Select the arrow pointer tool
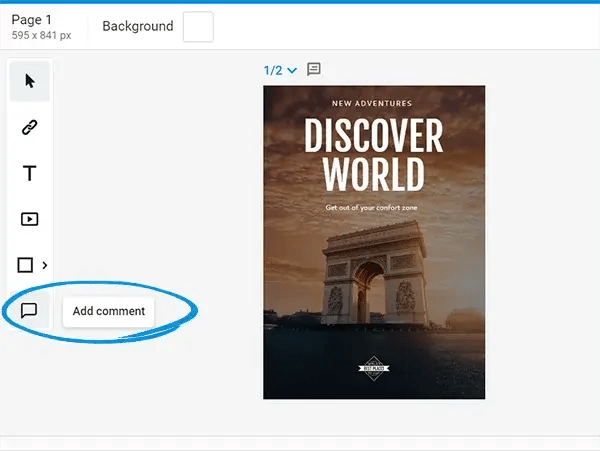The image size is (600, 451). (29, 81)
